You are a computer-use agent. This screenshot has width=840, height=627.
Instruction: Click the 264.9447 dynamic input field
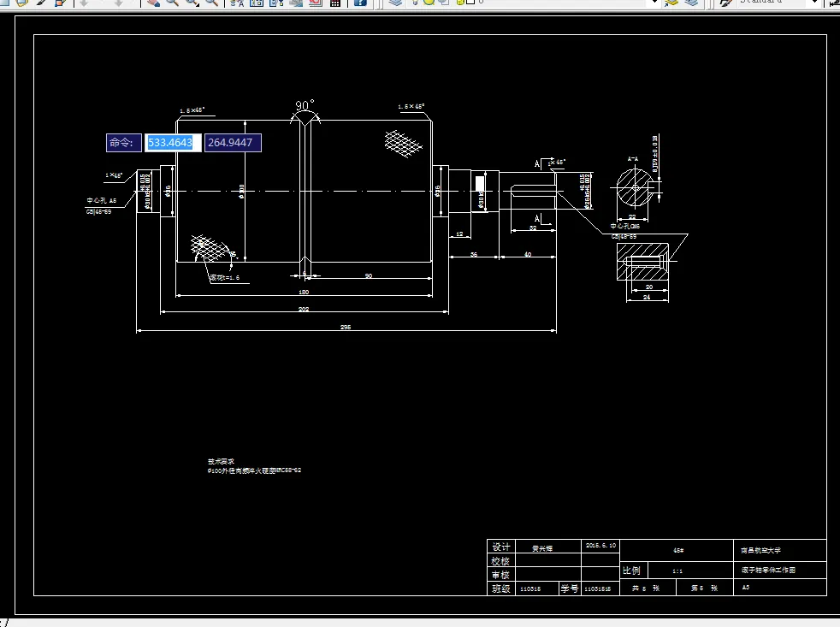click(233, 143)
